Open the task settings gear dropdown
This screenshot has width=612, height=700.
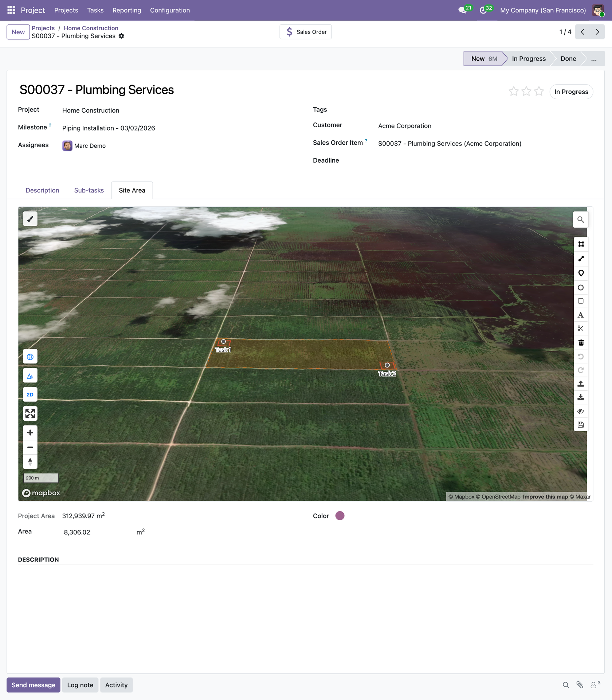pyautogui.click(x=122, y=36)
